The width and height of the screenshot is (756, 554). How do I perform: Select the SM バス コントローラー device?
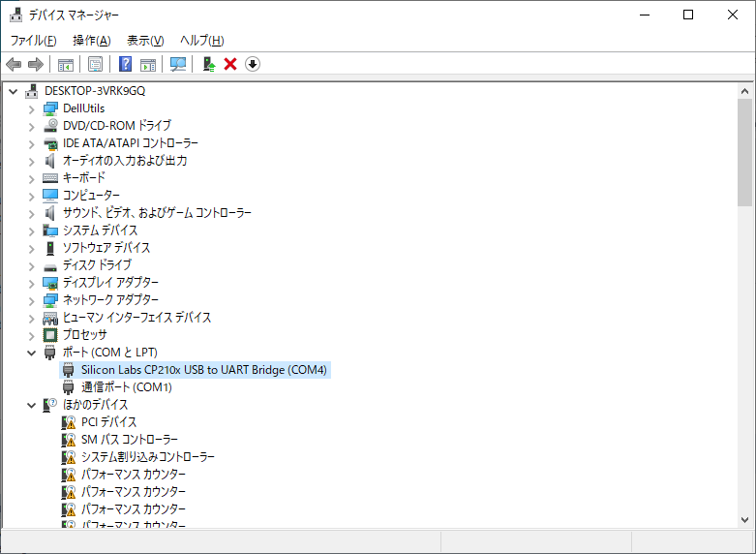tap(129, 440)
